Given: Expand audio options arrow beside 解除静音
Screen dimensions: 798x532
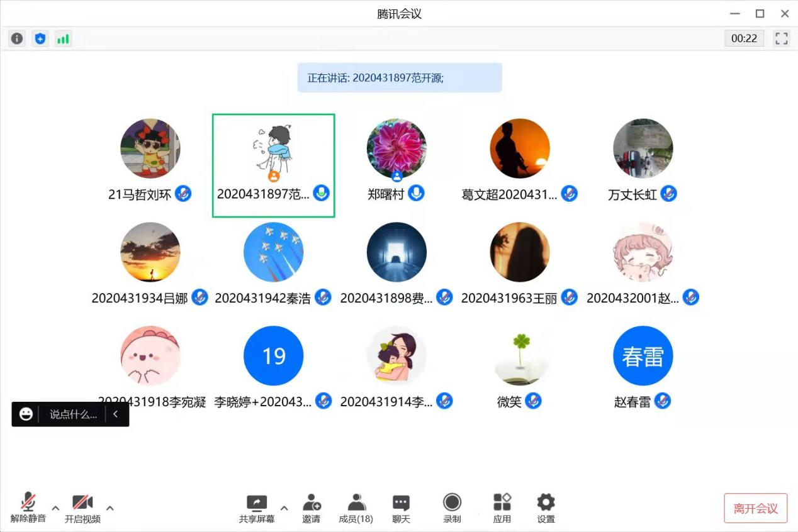Looking at the screenshot, I should pyautogui.click(x=55, y=508).
